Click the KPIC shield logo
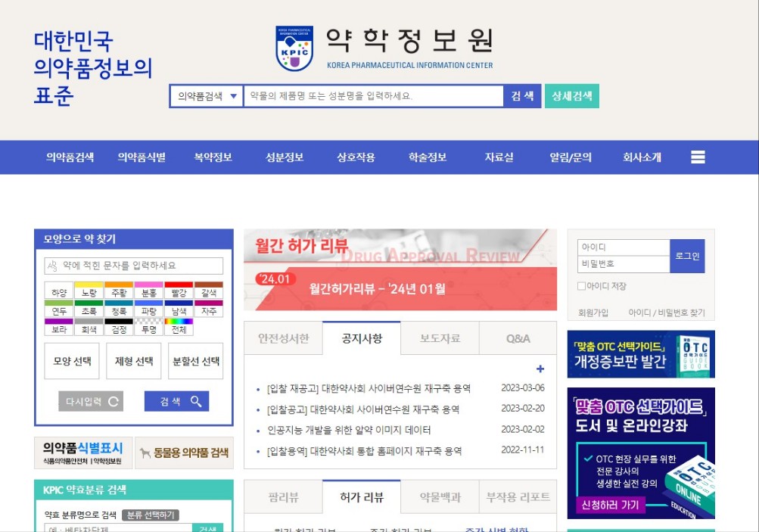759x532 pixels. (x=294, y=48)
